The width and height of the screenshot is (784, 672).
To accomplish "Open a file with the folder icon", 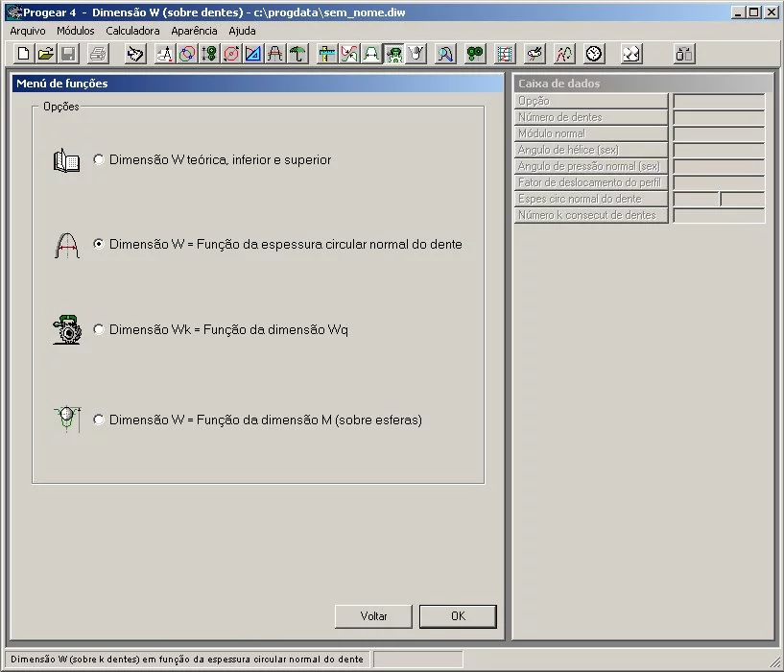I will (x=46, y=54).
